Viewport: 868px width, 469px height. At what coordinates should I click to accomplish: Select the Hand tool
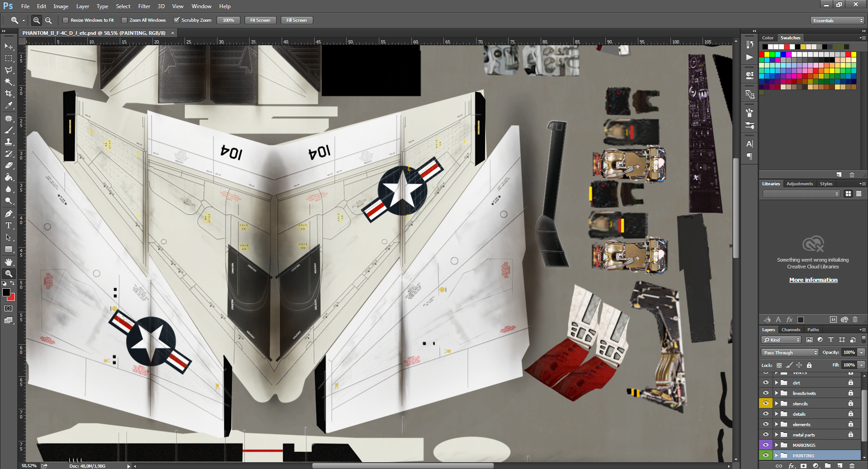tap(9, 262)
